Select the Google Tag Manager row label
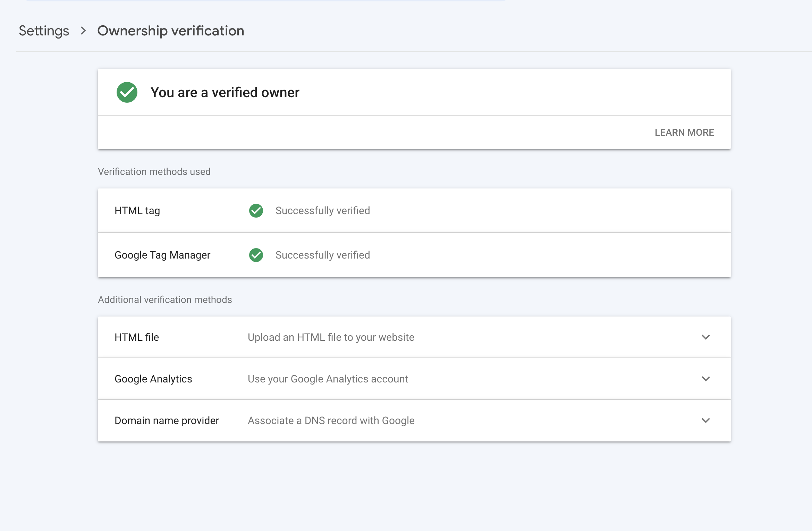The height and width of the screenshot is (531, 812). point(162,255)
